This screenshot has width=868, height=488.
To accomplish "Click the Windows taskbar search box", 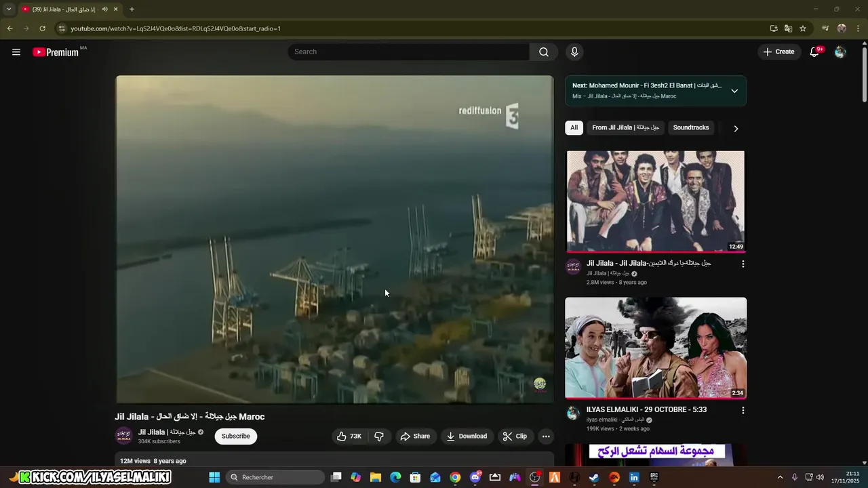I will click(275, 477).
